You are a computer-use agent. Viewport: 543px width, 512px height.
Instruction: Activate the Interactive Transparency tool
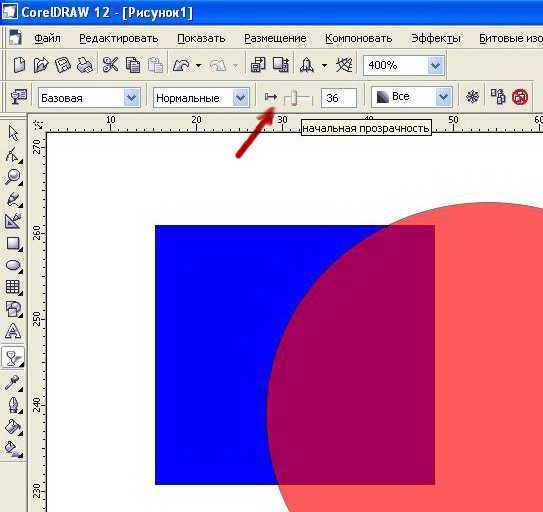coord(13,357)
